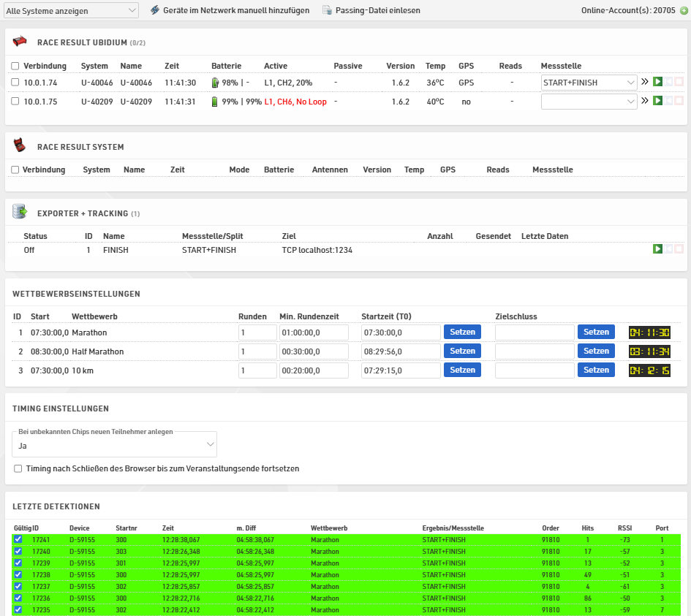Enable 'Timing nach Schließen des Browser' checkbox

18,468
